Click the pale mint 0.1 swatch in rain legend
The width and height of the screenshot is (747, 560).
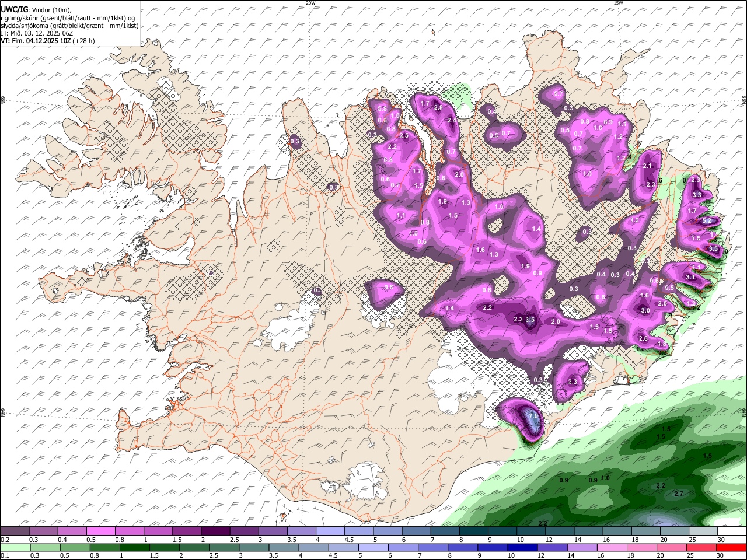pos(15,547)
